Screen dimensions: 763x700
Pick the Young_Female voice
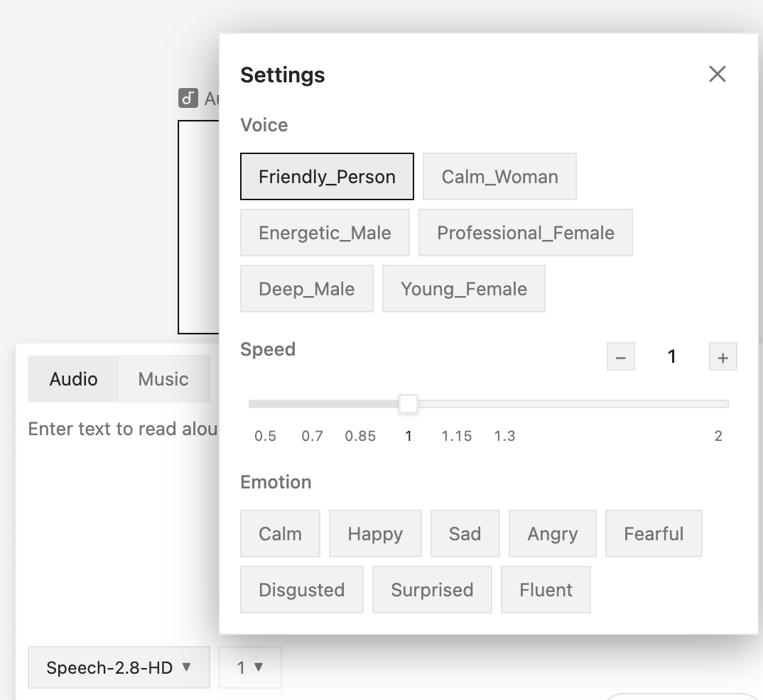pyautogui.click(x=464, y=289)
